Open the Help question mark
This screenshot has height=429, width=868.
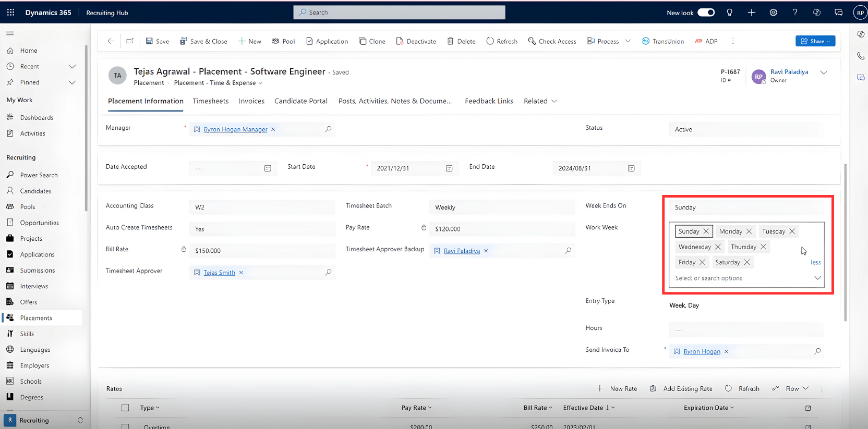[795, 13]
